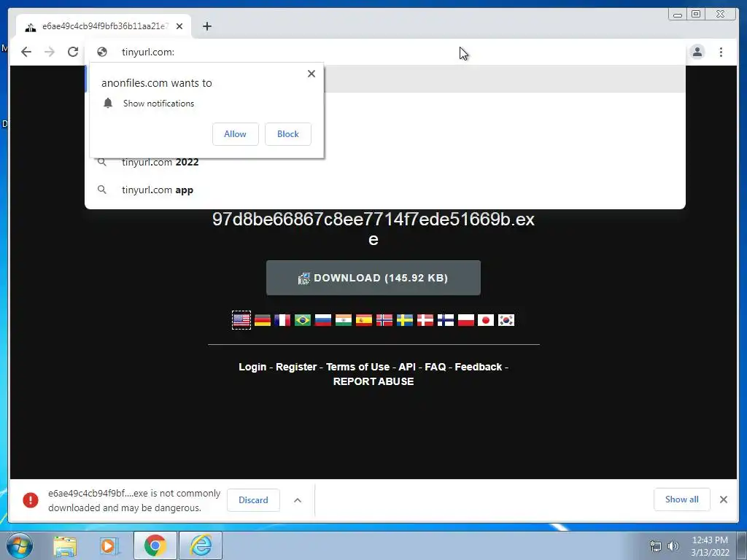Click the volume speaker tray icon

pyautogui.click(x=673, y=546)
